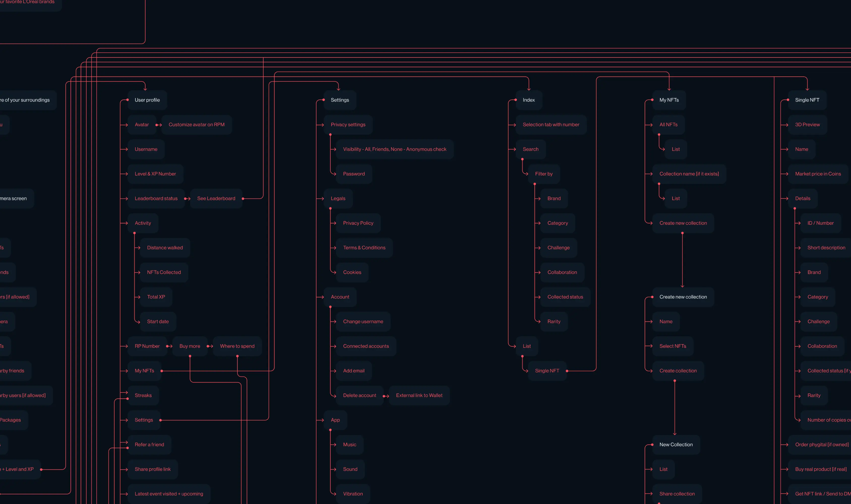The image size is (851, 504).
Task: Select the App node under Settings
Action: (x=335, y=420)
